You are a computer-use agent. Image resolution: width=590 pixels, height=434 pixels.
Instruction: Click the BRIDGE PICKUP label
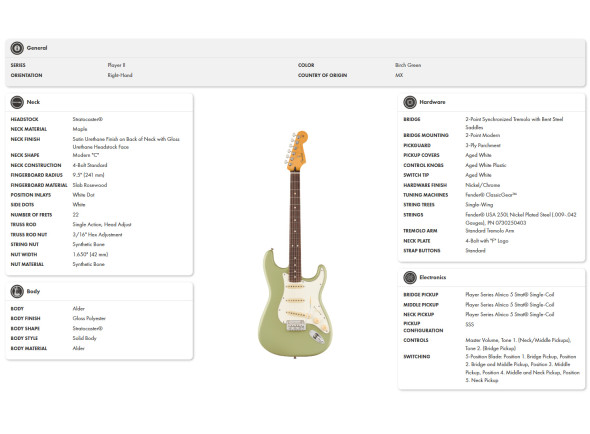[421, 295]
